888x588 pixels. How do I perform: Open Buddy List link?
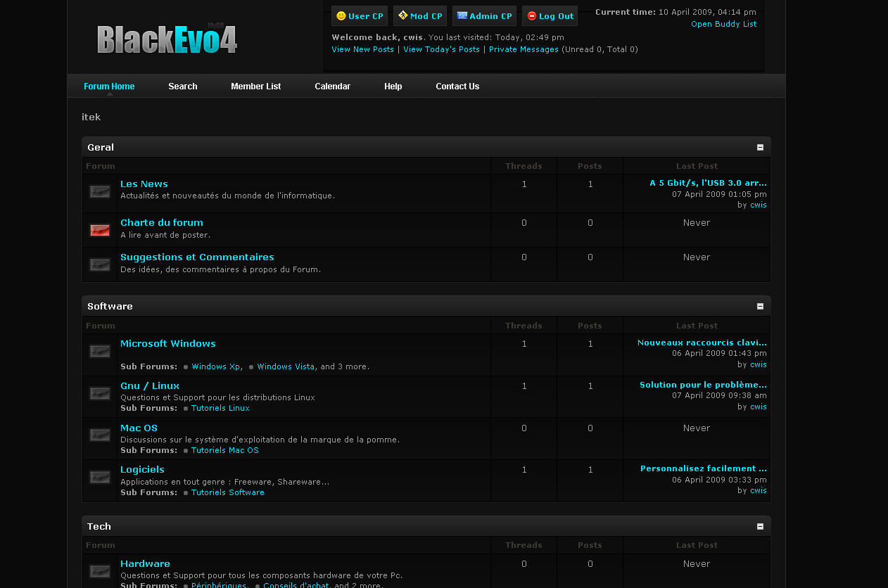click(x=723, y=24)
